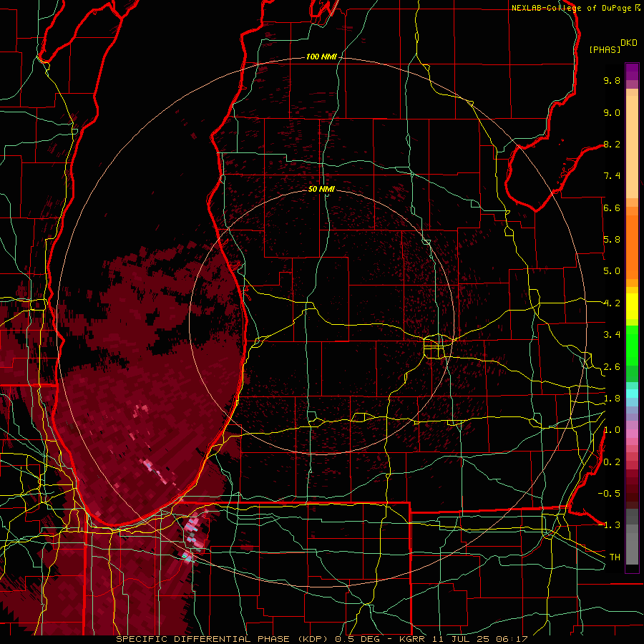Click the 0.2 value on the scale
This screenshot has height=644, width=644.
click(612, 462)
